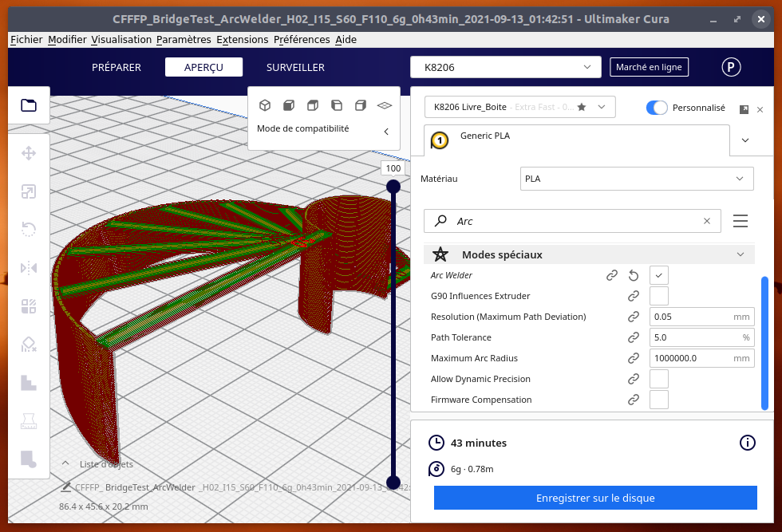Enable Firmware Compensation checkbox
782x532 pixels.
(x=659, y=400)
